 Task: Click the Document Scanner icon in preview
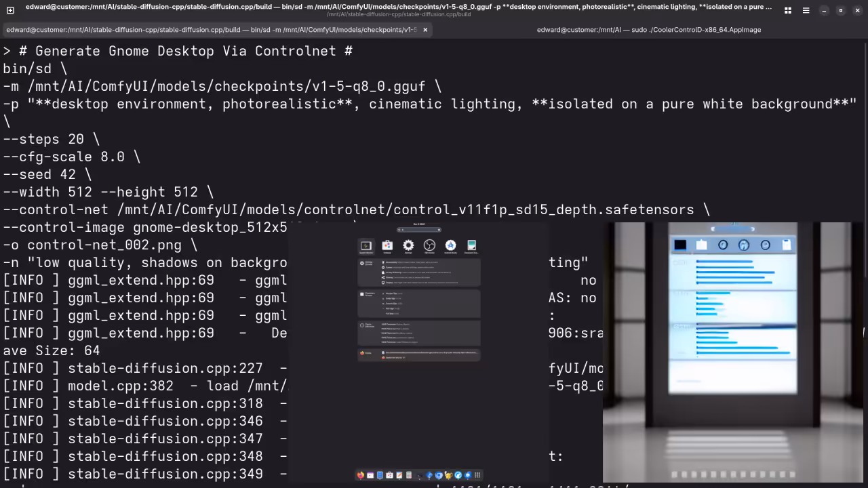472,246
